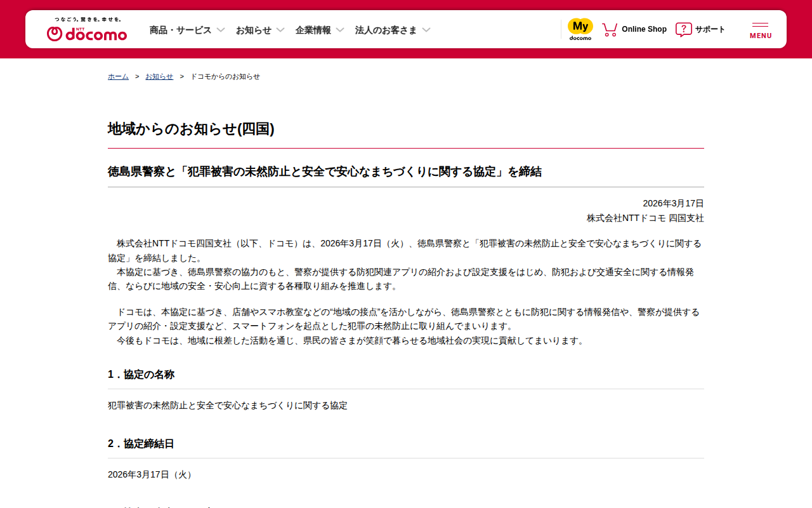Screen dimensions: 812x508
Task: Click the 地域からのお知らせ(四国) heading
Action: point(191,129)
